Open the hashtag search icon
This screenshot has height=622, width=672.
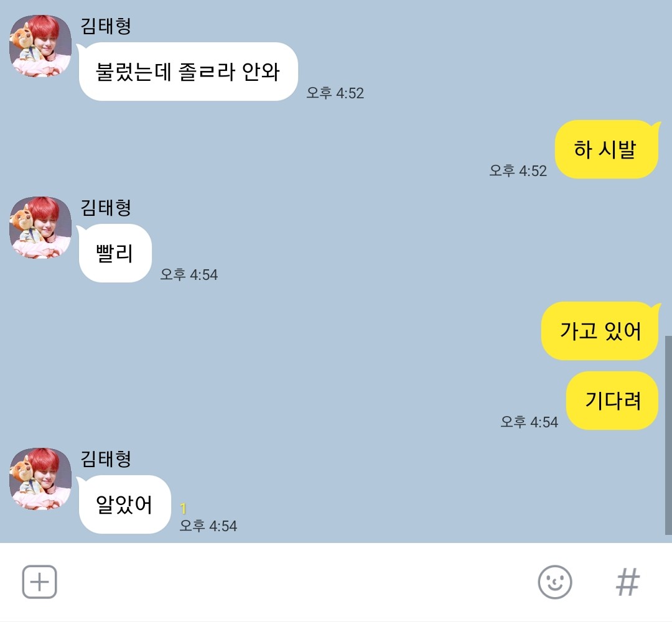627,582
